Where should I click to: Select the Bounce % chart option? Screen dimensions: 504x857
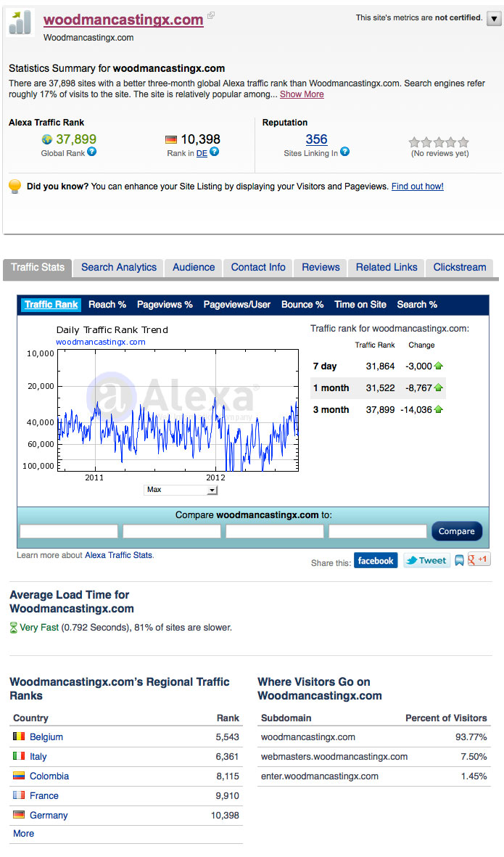click(302, 305)
